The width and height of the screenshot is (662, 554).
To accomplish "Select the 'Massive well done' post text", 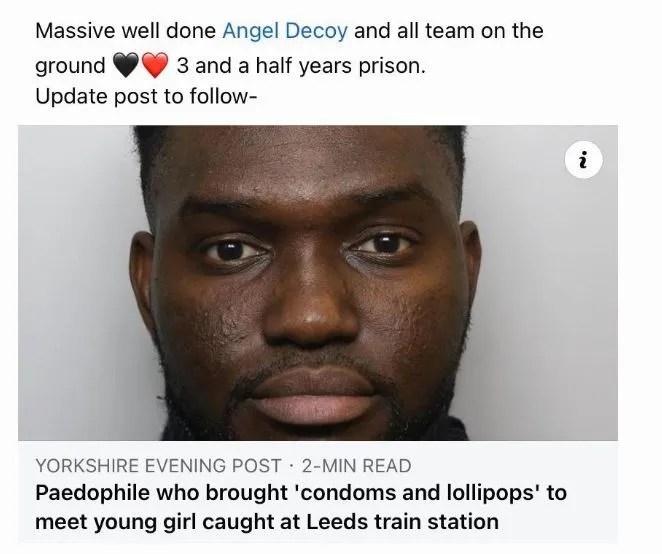I will tap(125, 31).
